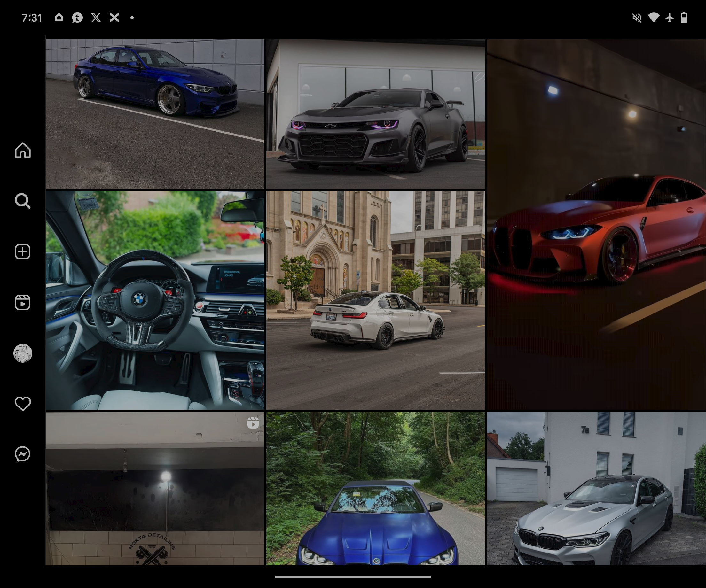The image size is (706, 588).
Task: Tap the muted sound status icon
Action: [637, 18]
